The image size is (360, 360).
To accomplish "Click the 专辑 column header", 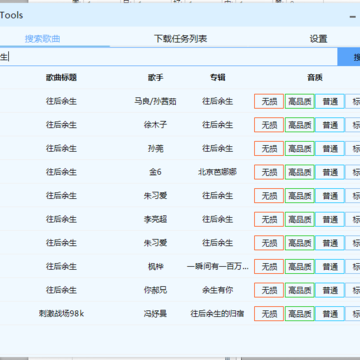I will (218, 78).
